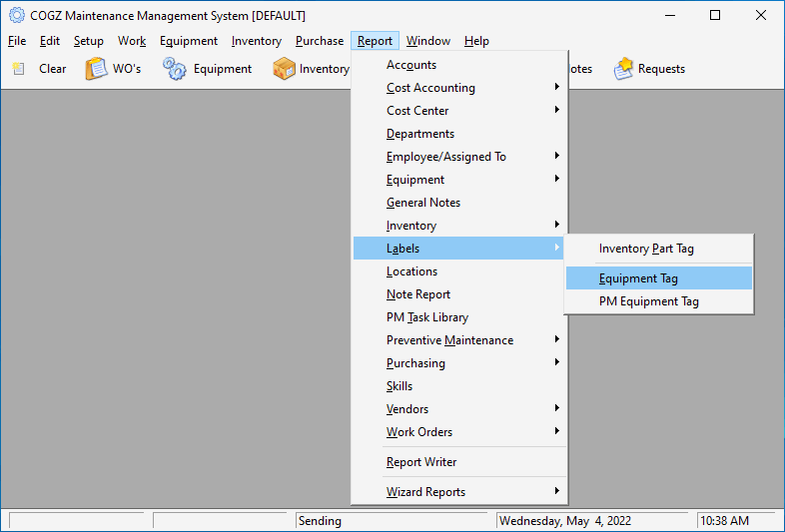Close the open Report menu
Screen dimensions: 785x532
pyautogui.click(x=375, y=41)
